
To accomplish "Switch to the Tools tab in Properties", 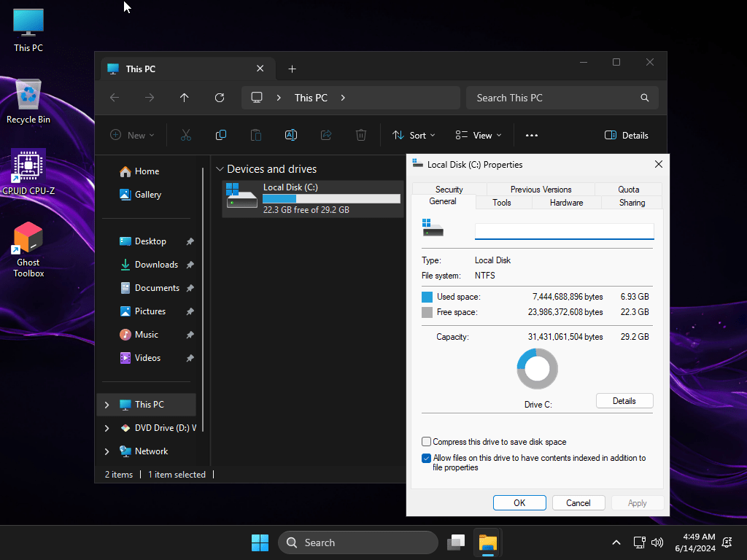I will (x=503, y=202).
